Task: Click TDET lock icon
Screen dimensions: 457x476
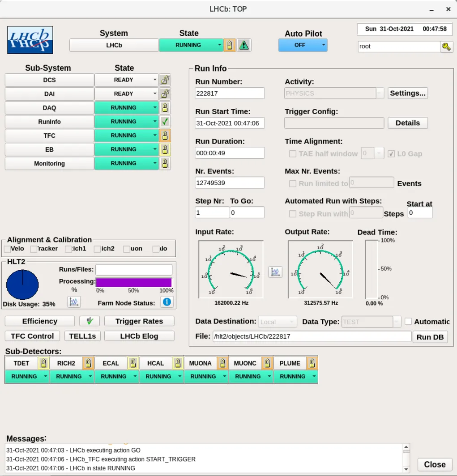Action: coord(43,363)
